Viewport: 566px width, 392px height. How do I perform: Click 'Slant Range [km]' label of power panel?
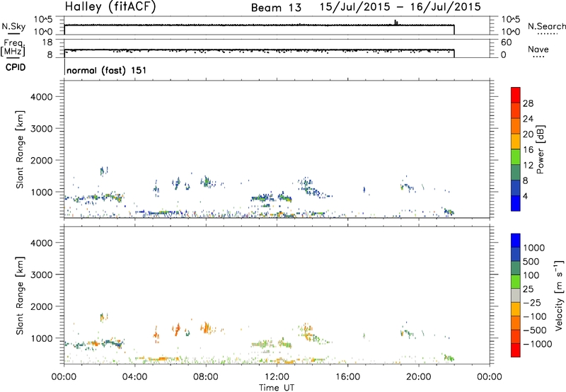click(x=20, y=149)
